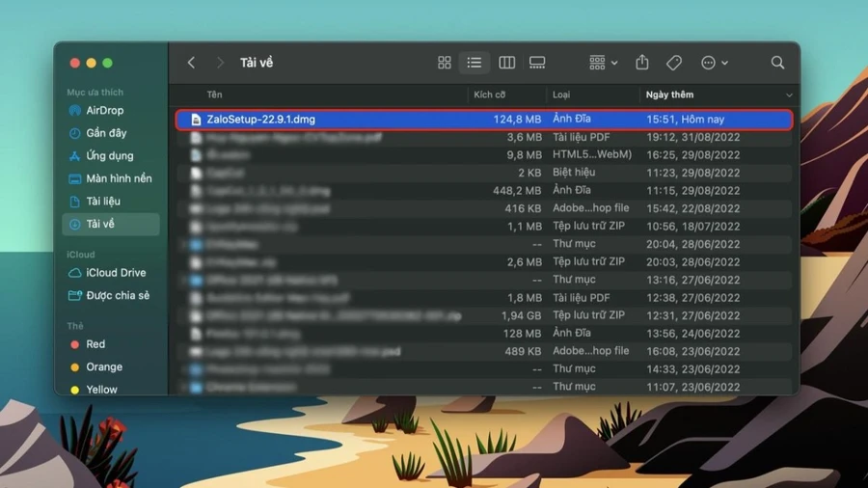This screenshot has width=868, height=488.
Task: Switch to list view
Action: click(474, 63)
